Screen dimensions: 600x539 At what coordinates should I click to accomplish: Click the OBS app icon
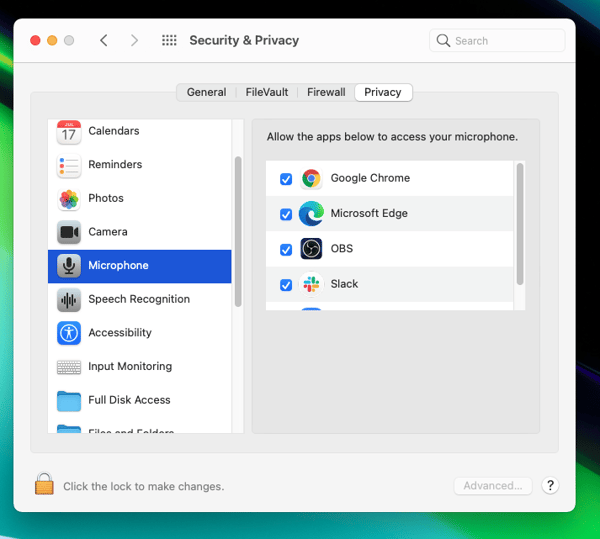311,249
